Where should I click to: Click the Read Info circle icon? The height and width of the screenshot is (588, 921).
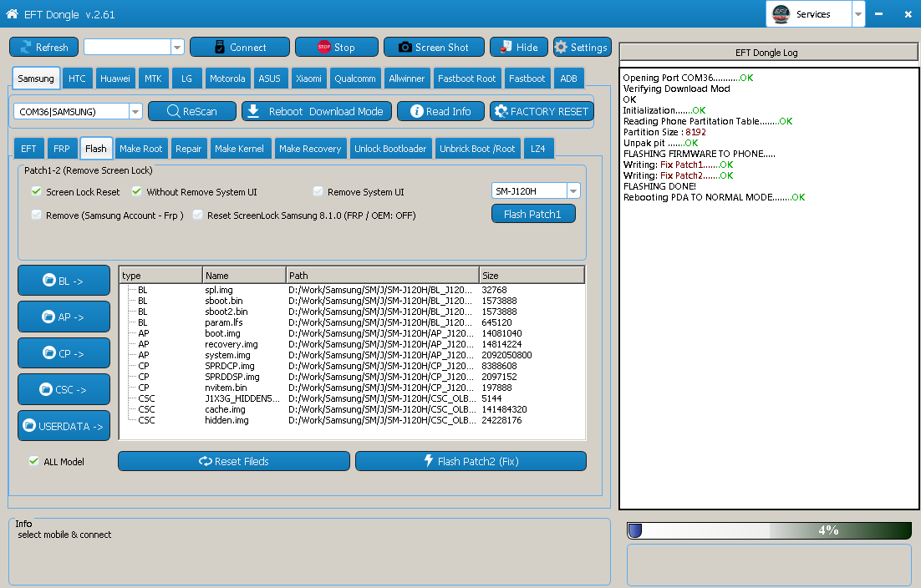tap(416, 111)
